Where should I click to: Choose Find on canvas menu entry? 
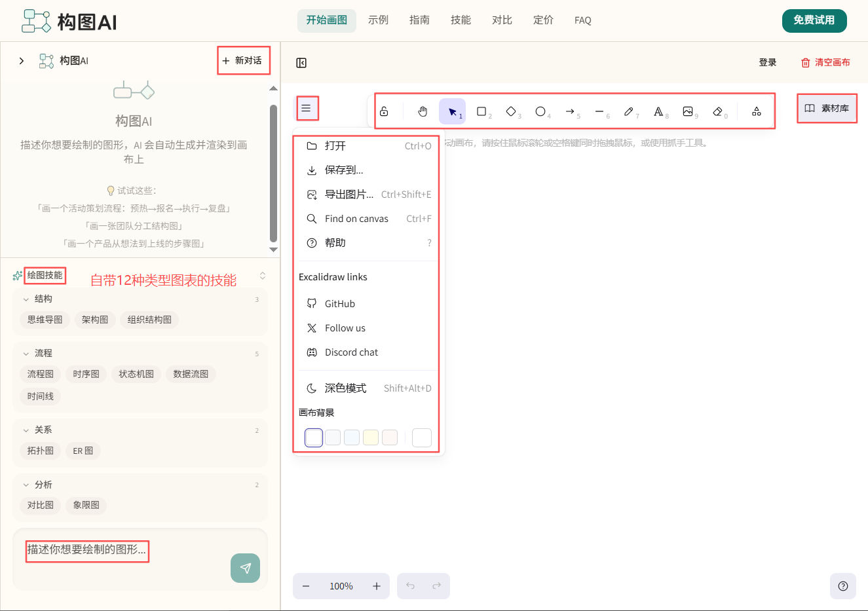tap(369, 219)
